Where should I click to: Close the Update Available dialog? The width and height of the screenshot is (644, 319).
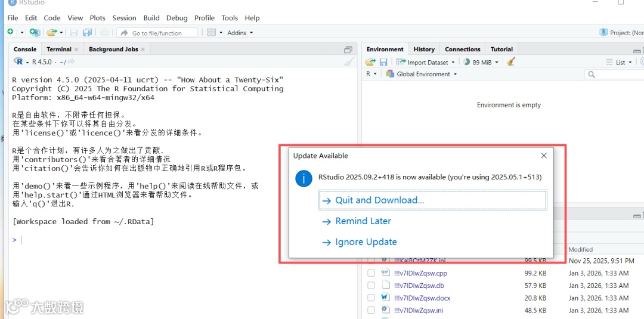544,156
